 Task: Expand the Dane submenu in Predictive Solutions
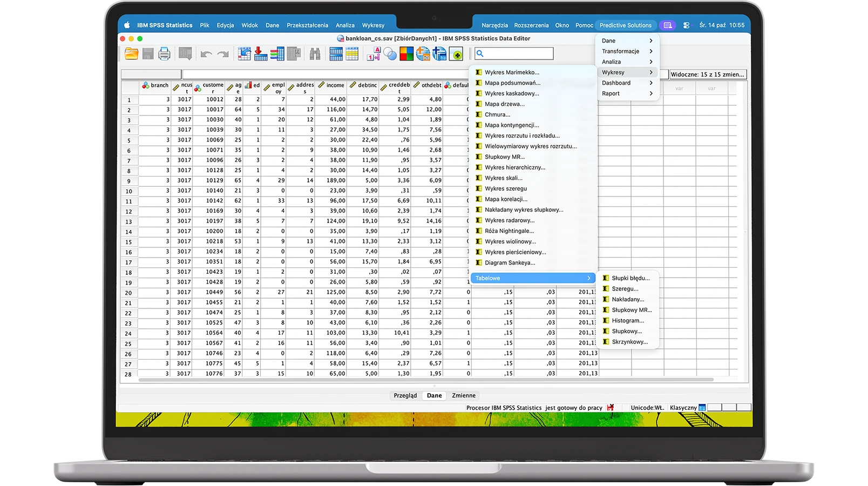[x=628, y=40]
